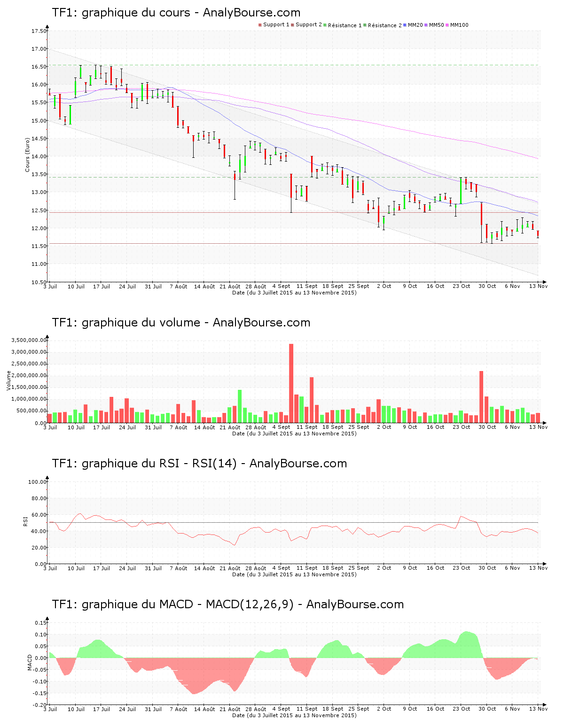Image resolution: width=564 pixels, height=728 pixels.
Task: Select the 'Résistance 2' legend label
Action: (385, 25)
